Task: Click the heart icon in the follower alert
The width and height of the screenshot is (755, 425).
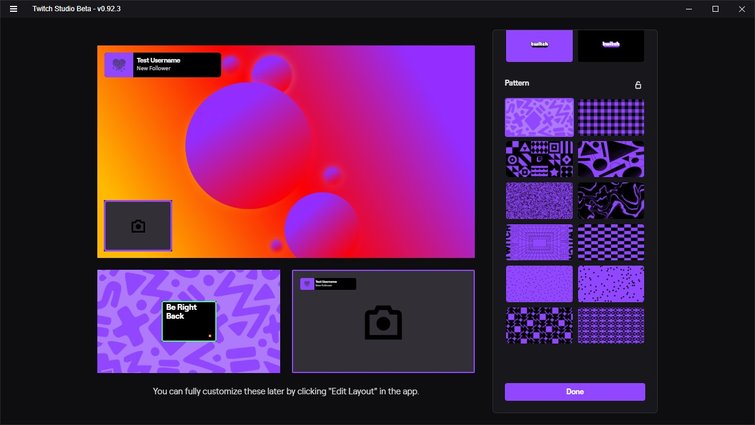Action: [x=119, y=65]
